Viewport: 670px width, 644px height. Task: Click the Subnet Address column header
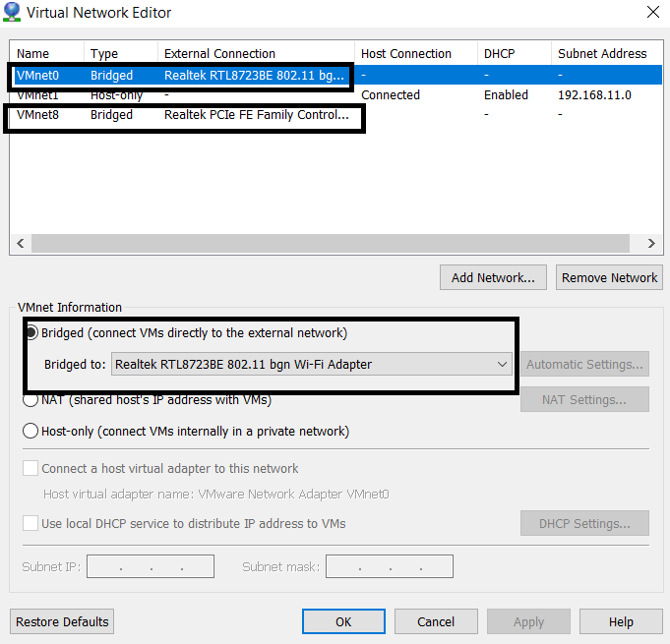(607, 53)
